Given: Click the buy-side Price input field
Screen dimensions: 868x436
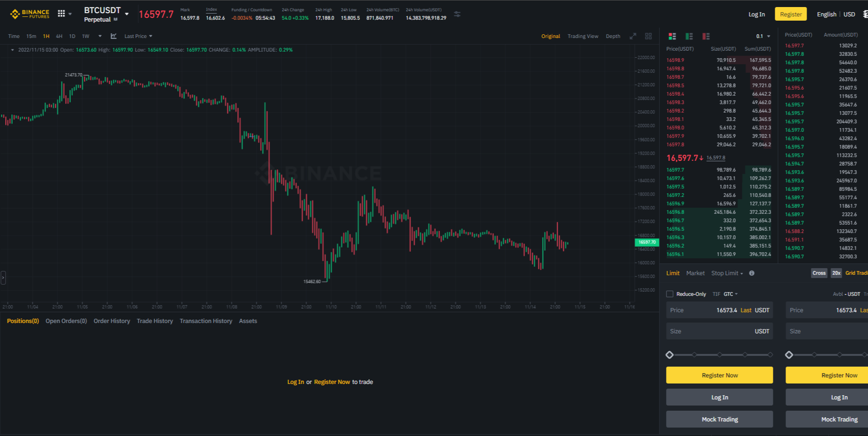Looking at the screenshot, I should (719, 310).
